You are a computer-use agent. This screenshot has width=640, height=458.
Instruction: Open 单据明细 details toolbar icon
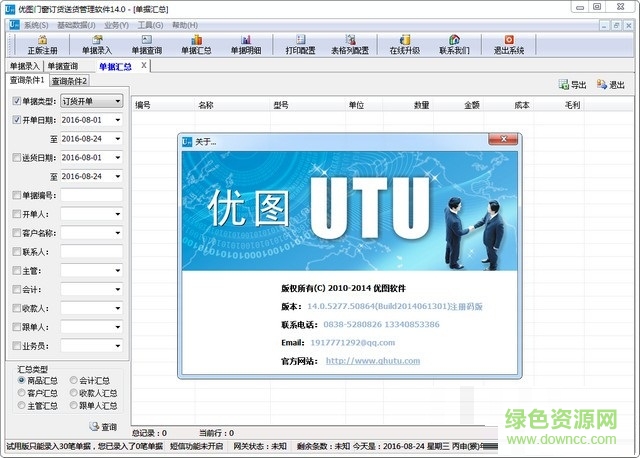point(246,45)
